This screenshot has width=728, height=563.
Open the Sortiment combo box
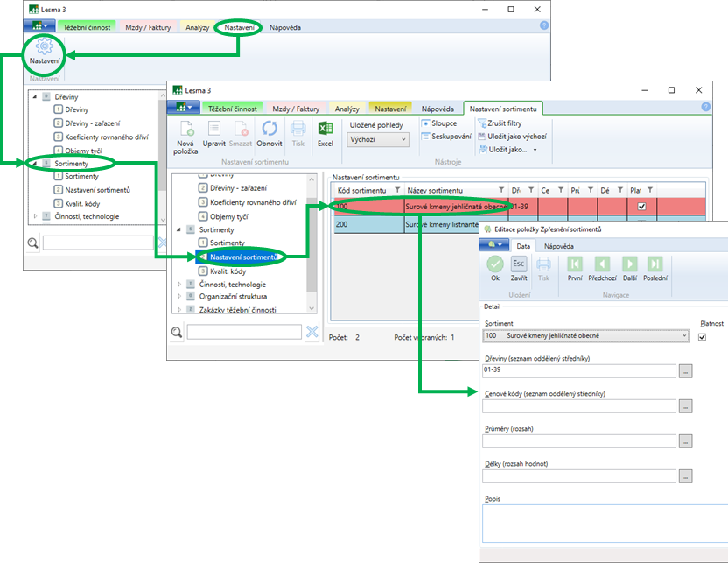(x=586, y=335)
